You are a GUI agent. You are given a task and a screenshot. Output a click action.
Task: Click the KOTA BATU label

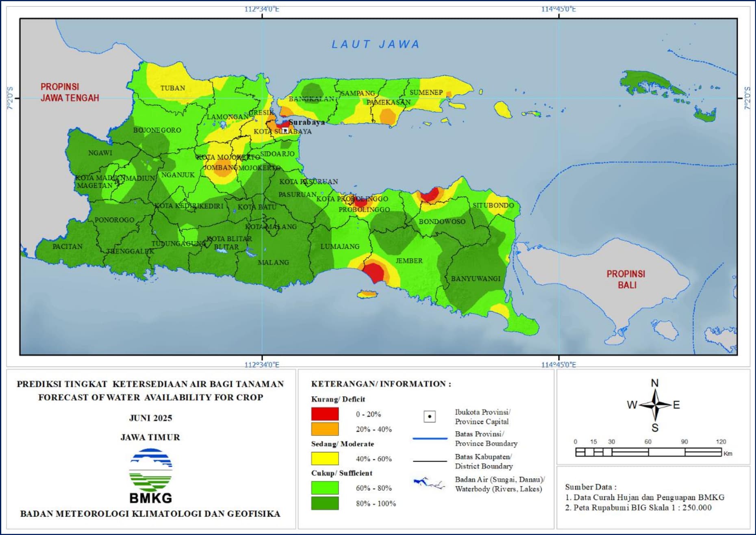click(257, 207)
